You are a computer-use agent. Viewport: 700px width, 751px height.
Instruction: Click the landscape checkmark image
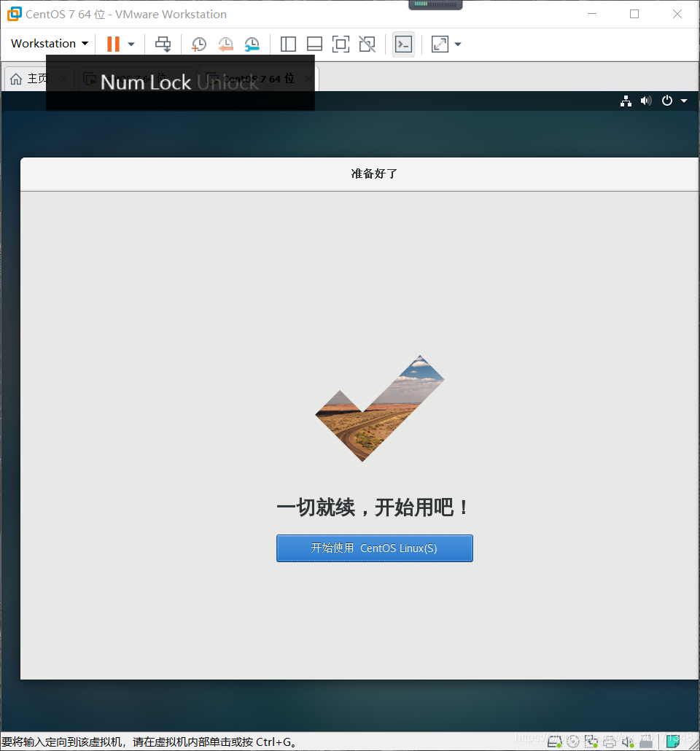[x=379, y=408]
